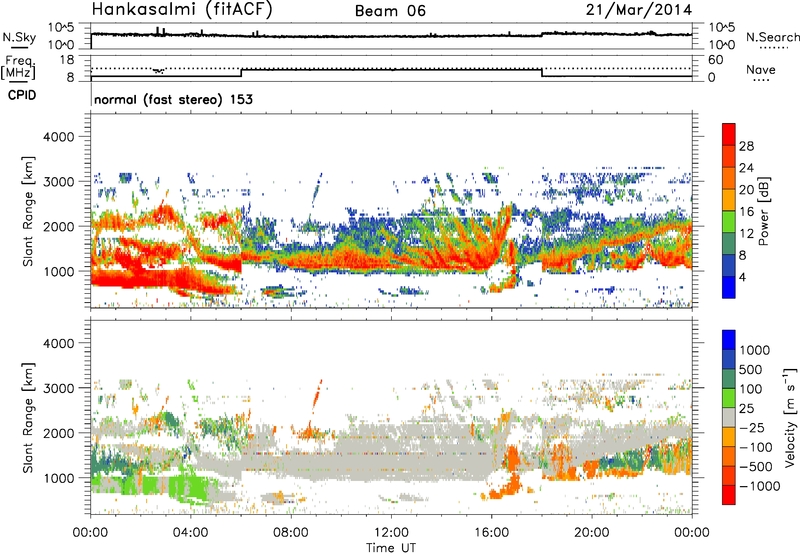This screenshot has width=800, height=554.
Task: Click the 'Time UT' axis label
Action: [x=391, y=548]
